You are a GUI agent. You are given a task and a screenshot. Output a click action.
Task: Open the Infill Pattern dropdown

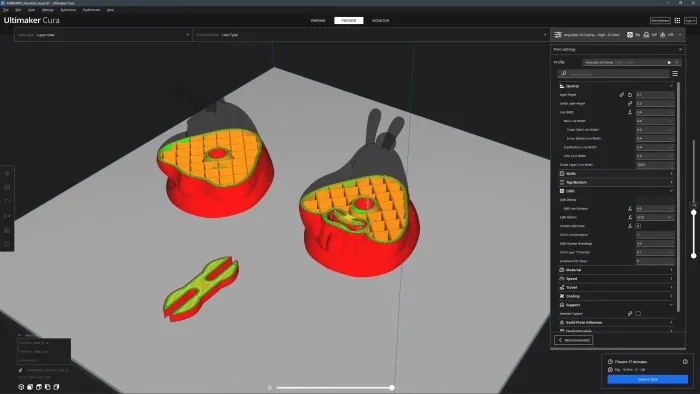tap(655, 217)
